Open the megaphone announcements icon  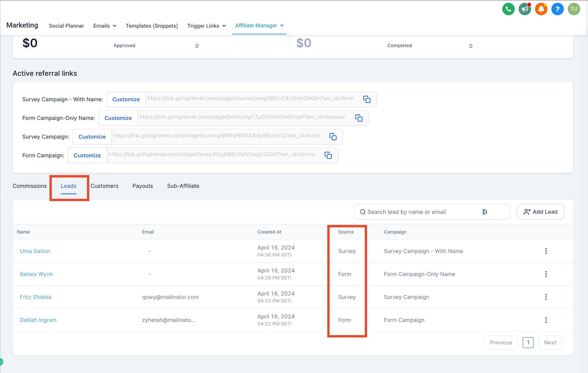[x=525, y=9]
